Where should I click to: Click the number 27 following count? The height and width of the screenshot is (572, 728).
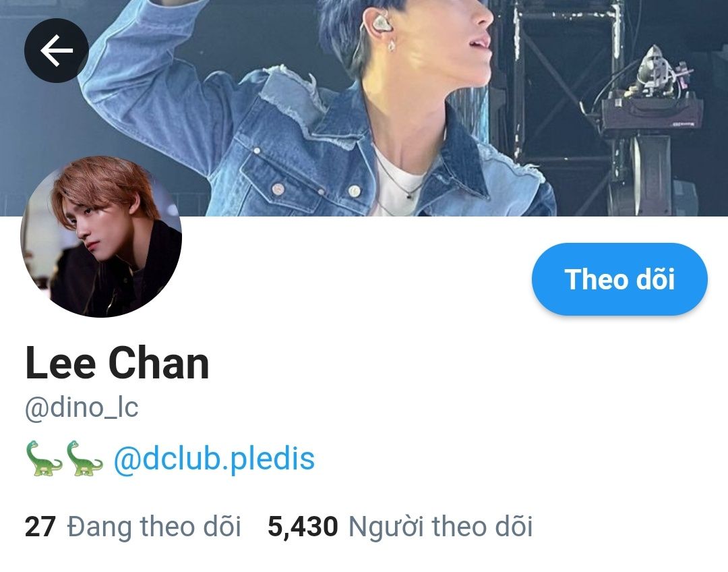click(x=40, y=527)
